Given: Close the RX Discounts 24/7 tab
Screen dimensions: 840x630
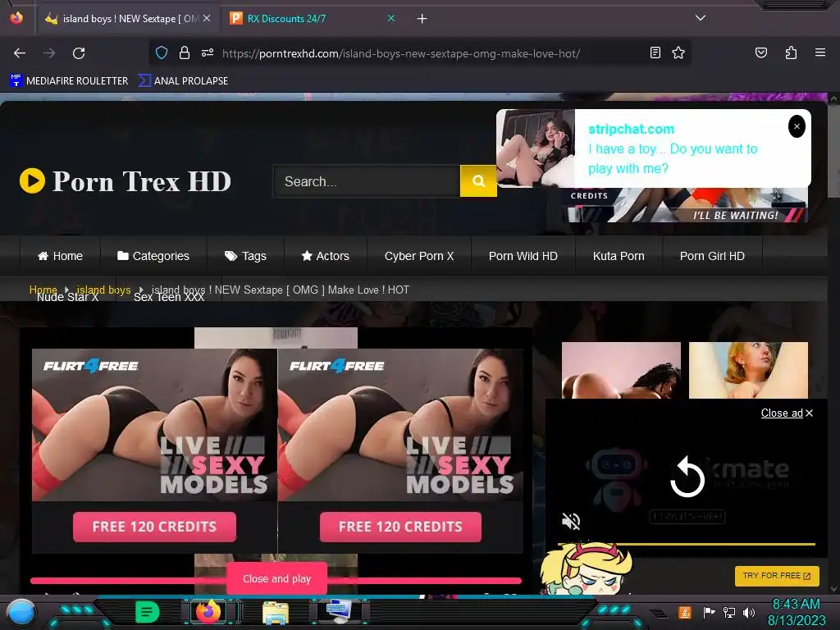Looking at the screenshot, I should click(391, 18).
